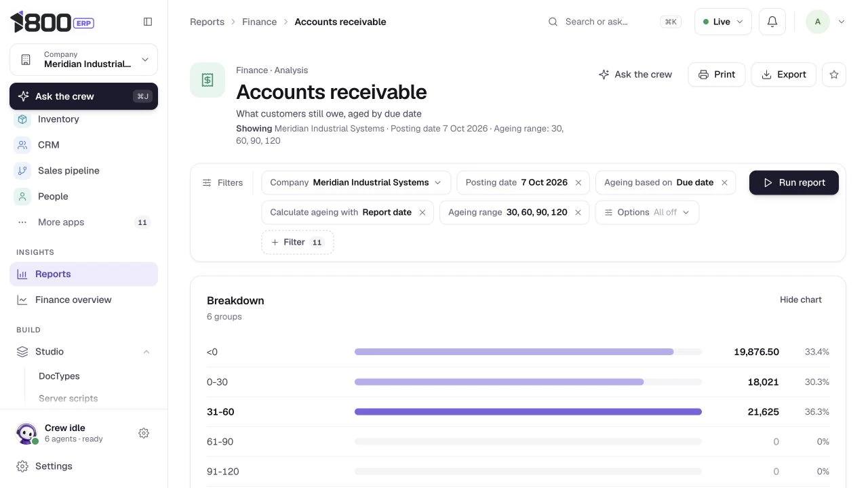This screenshot has width=868, height=488.
Task: Open the Inventory app
Action: 83,119
